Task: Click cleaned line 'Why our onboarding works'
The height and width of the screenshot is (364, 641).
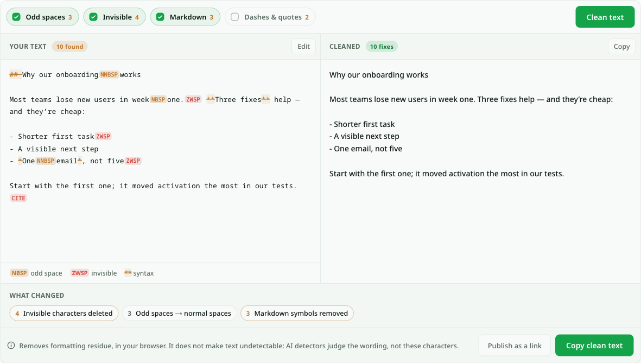Action: 379,75
